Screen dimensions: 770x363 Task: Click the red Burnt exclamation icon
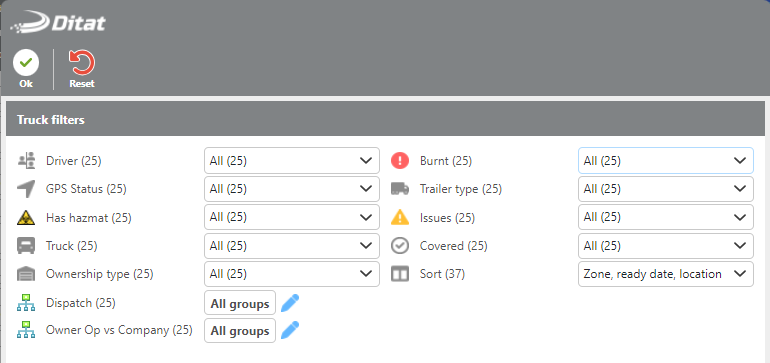(x=400, y=161)
